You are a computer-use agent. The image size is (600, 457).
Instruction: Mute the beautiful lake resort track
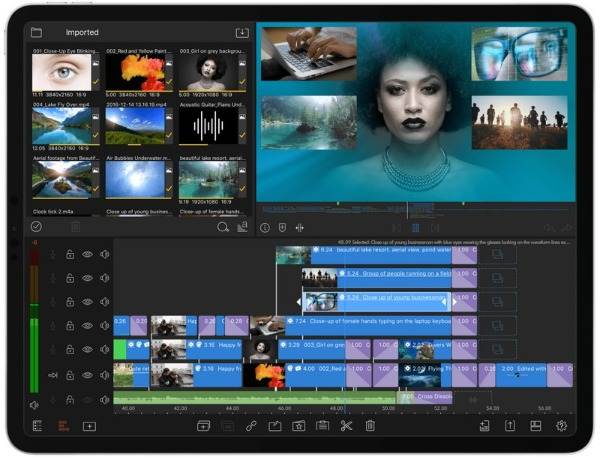tap(104, 255)
